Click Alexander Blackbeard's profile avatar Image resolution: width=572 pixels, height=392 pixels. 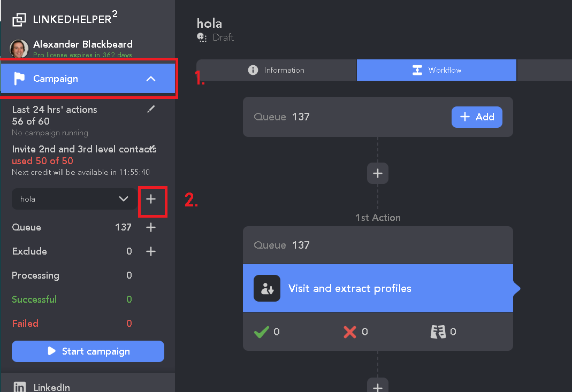tap(19, 49)
